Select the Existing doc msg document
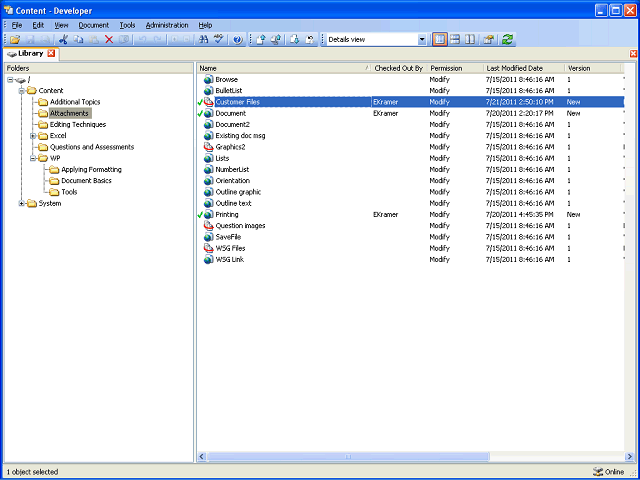 (240, 136)
